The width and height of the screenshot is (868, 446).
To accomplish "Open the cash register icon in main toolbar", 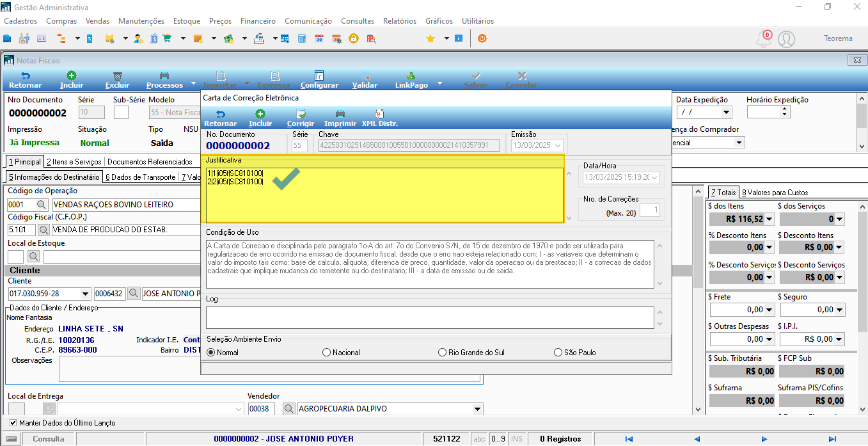I will [x=259, y=38].
